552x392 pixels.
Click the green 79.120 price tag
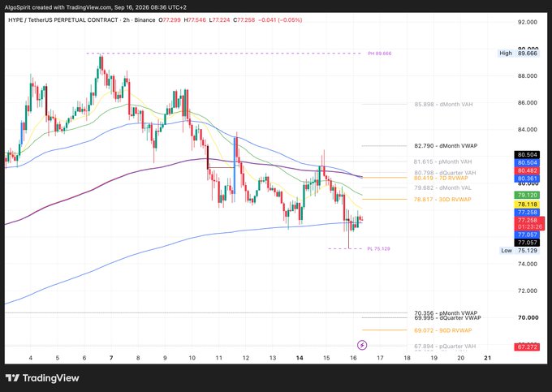[527, 195]
